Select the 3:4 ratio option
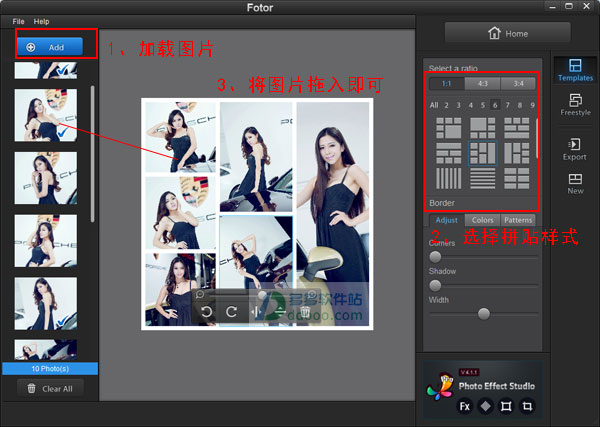This screenshot has width=600, height=427. (518, 83)
